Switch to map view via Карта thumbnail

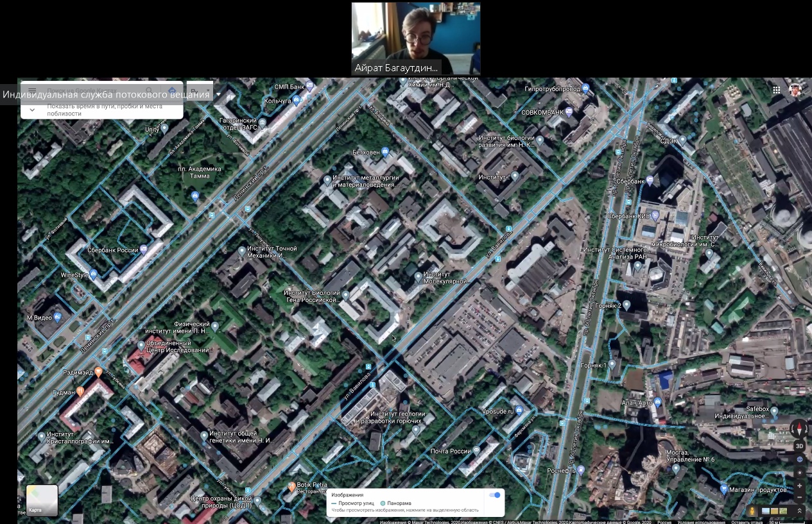42,500
